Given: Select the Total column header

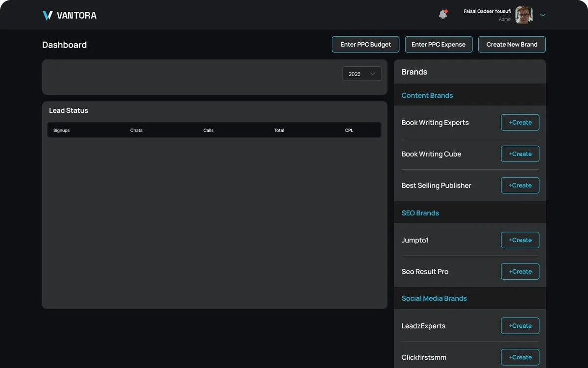Looking at the screenshot, I should tap(279, 131).
